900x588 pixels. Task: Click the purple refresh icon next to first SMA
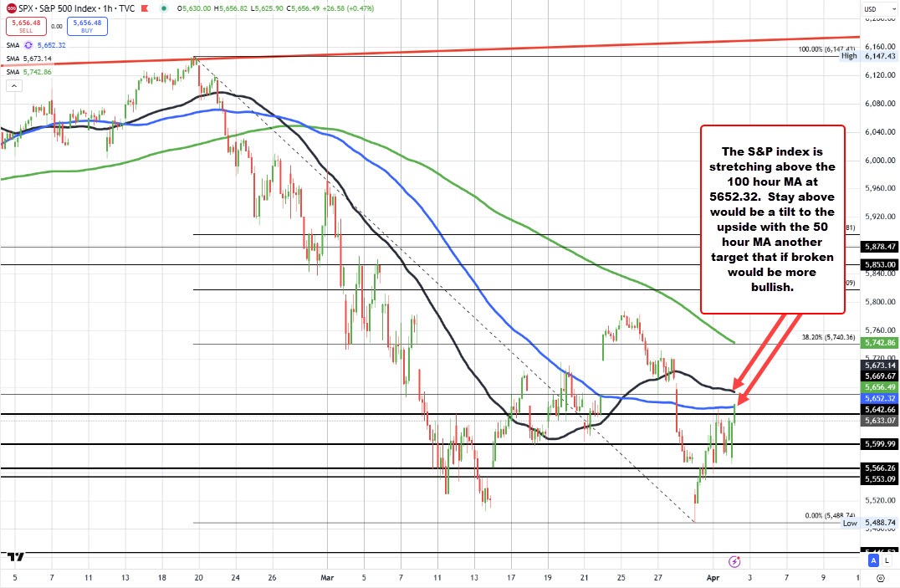pos(29,45)
